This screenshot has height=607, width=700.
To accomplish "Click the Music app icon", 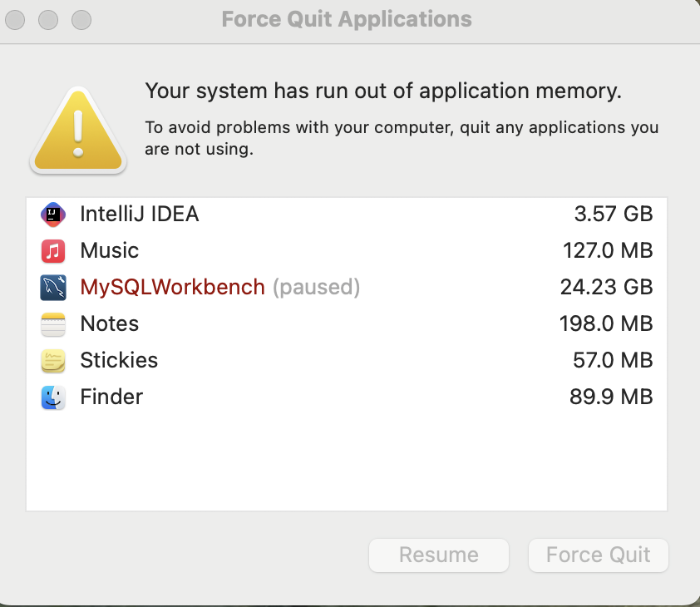I will (x=53, y=251).
